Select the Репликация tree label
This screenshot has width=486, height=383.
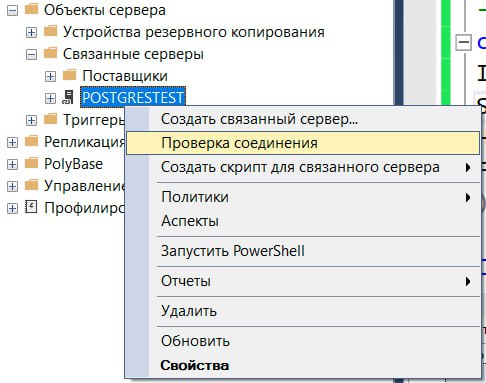click(84, 142)
